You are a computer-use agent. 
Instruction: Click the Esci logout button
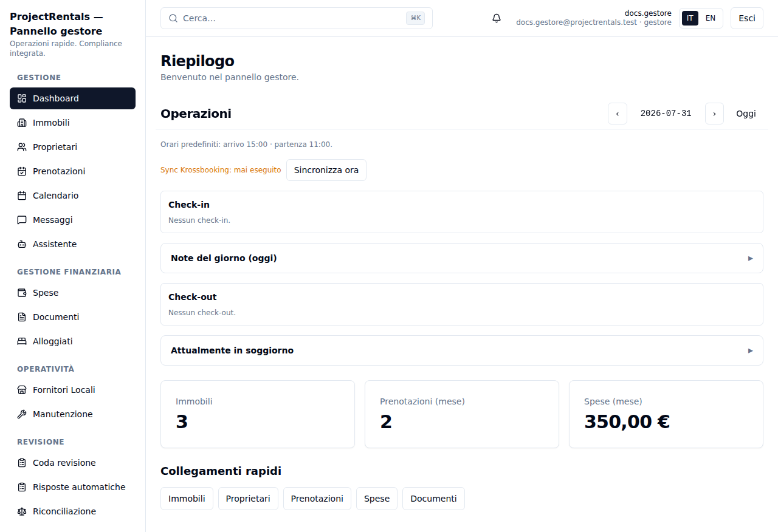(747, 18)
